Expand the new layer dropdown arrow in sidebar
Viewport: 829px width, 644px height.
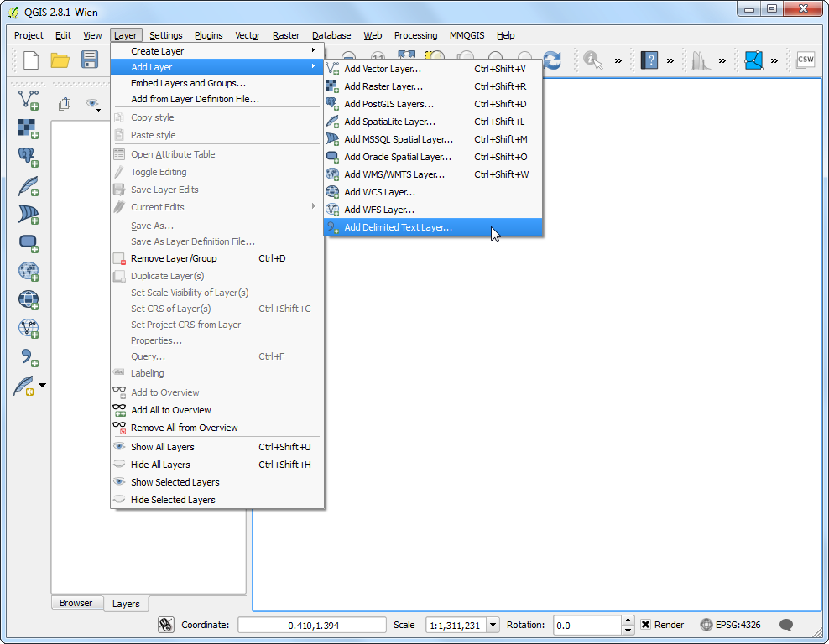coord(42,386)
